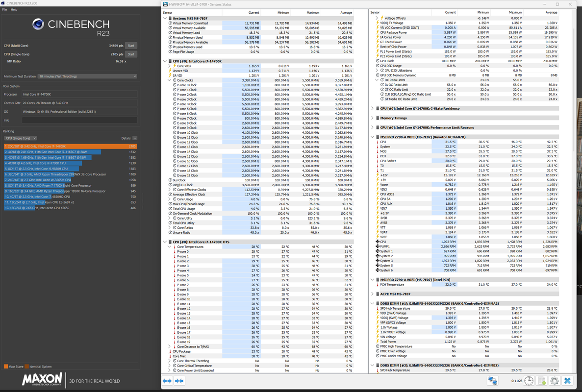The image size is (582, 392).
Task: Click the Maxon logo in Cinebench
Action: (x=42, y=379)
